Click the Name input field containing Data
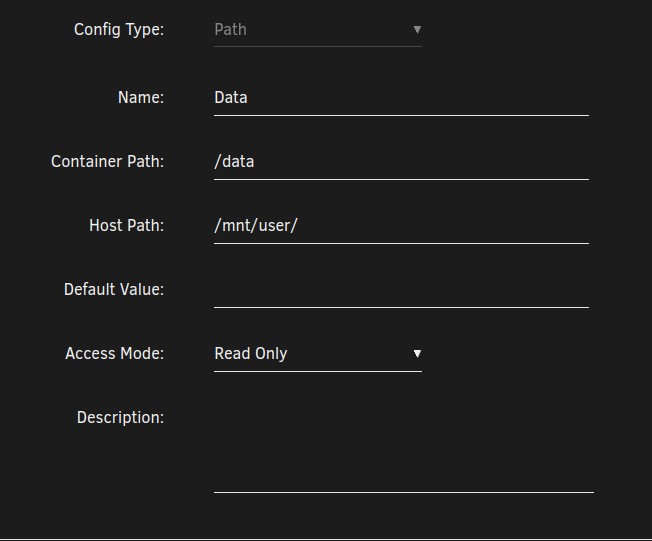The height and width of the screenshot is (541, 652). [401, 98]
